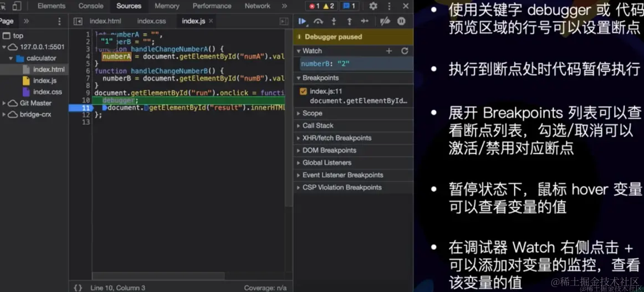Click the debugger keyword on line 10
Image resolution: width=644 pixels, height=292 pixels.
pos(118,100)
